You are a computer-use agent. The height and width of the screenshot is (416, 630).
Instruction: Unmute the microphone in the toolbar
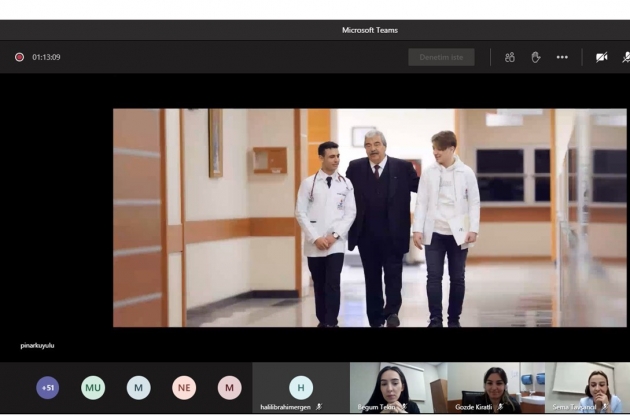tap(625, 57)
